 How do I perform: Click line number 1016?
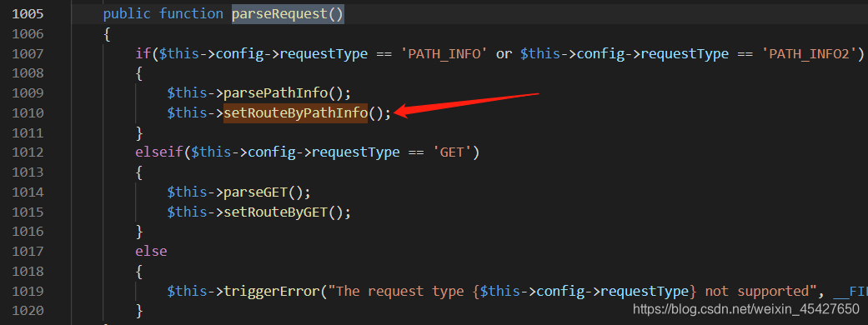click(x=28, y=232)
